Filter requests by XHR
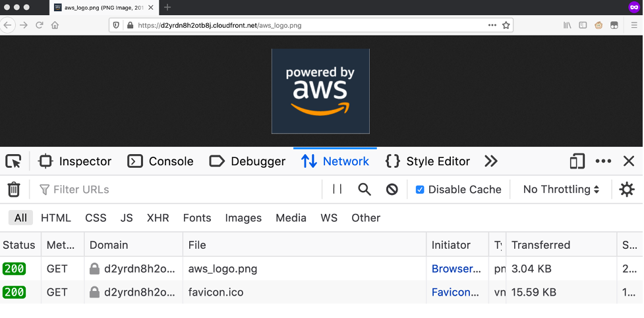 click(158, 218)
